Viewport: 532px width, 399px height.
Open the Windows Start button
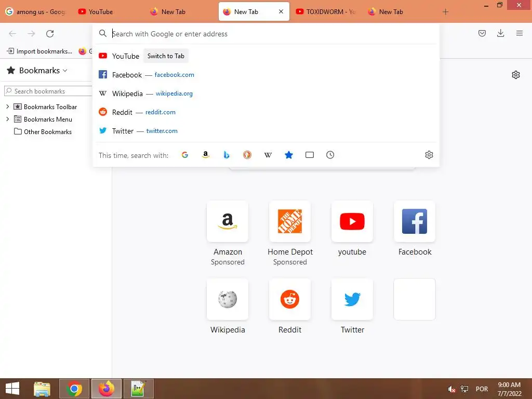[12, 389]
